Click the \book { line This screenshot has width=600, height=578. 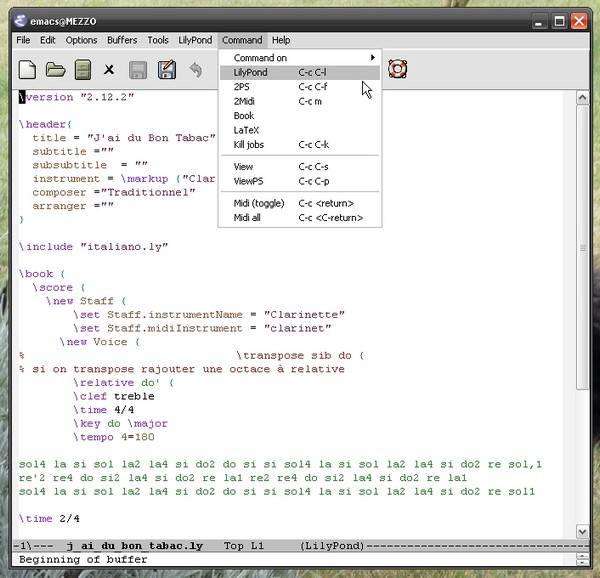pos(42,274)
